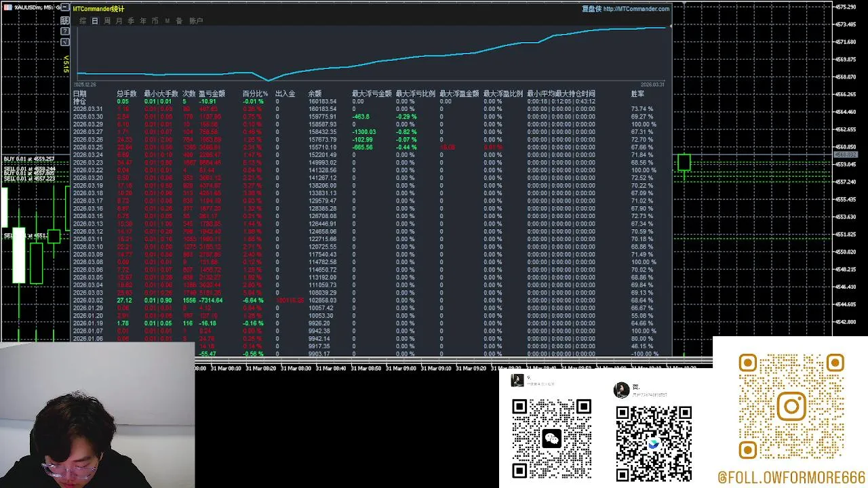Image resolution: width=868 pixels, height=488 pixels.
Task: Click the equity curve chart line
Action: click(x=372, y=62)
